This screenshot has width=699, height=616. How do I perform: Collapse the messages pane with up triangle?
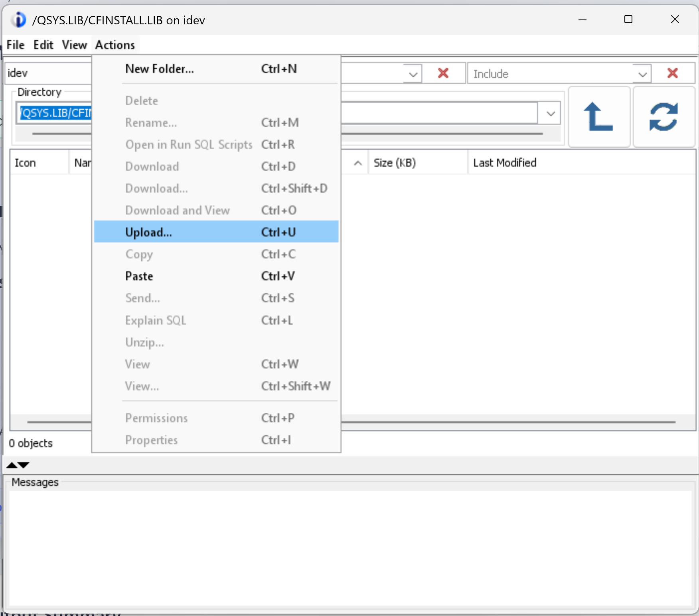[12, 465]
